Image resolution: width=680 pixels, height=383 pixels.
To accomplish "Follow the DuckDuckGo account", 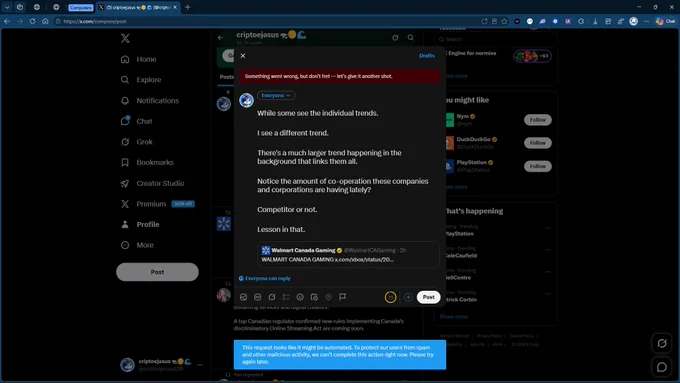I will [x=538, y=143].
